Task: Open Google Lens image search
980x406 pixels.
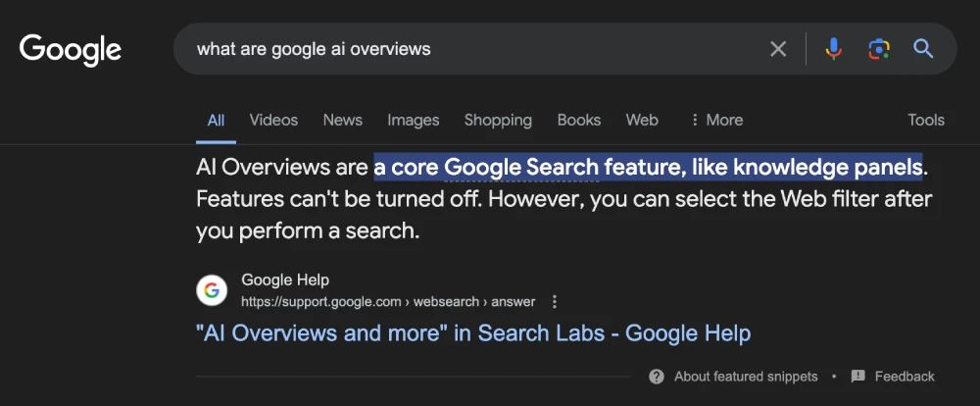Action: (x=879, y=49)
